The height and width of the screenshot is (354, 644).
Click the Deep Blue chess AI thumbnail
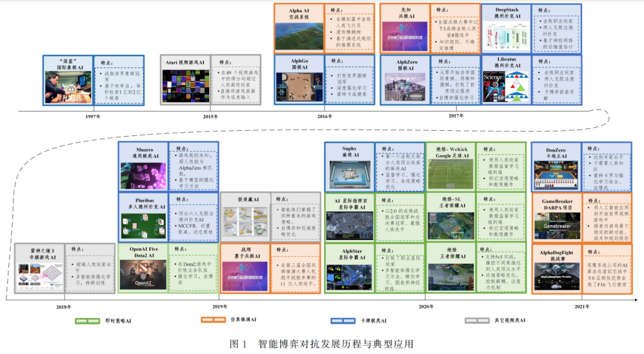[x=68, y=87]
